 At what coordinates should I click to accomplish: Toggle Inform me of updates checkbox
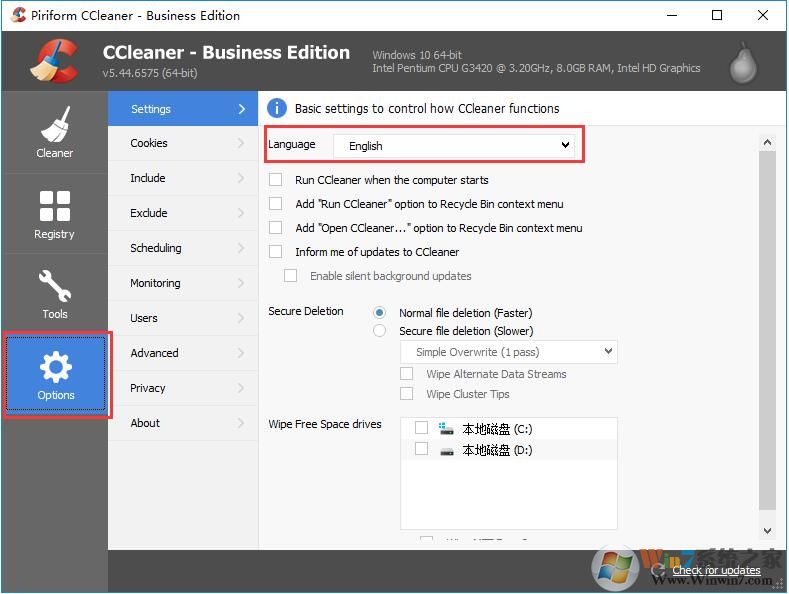(x=276, y=252)
